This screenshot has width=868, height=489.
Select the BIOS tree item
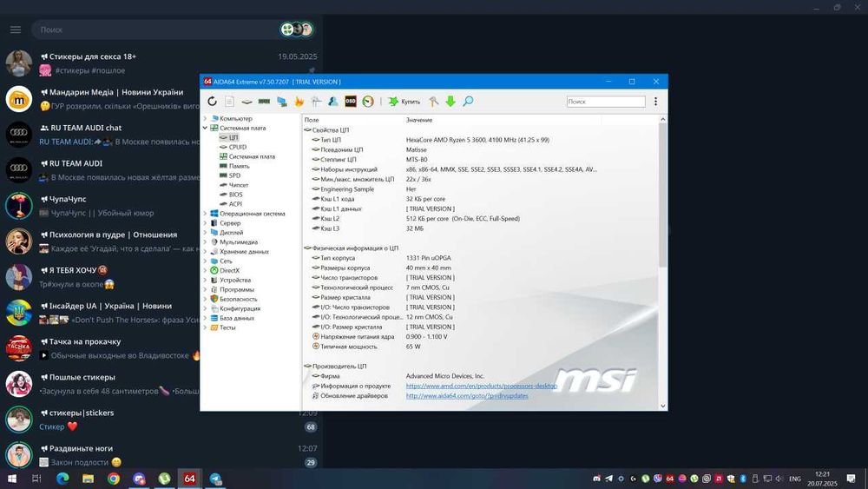(x=235, y=195)
